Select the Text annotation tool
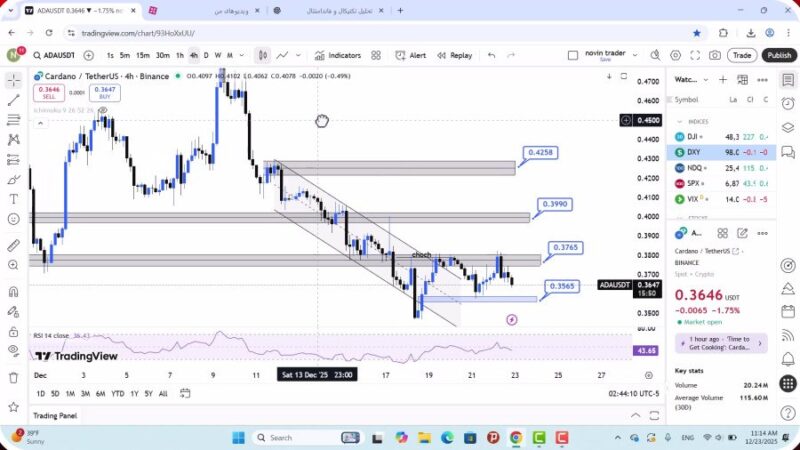 coord(14,199)
